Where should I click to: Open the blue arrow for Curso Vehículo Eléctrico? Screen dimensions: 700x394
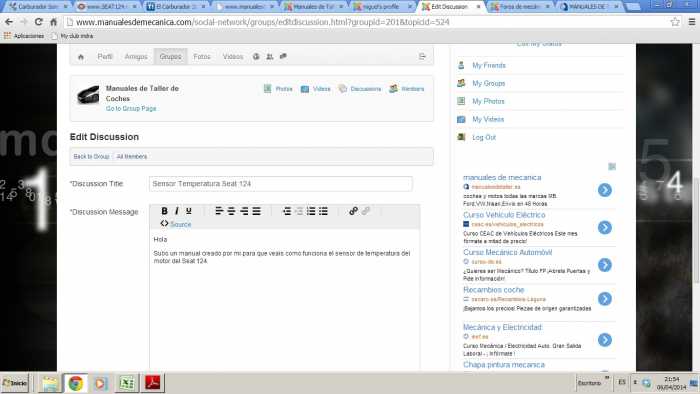[605, 228]
